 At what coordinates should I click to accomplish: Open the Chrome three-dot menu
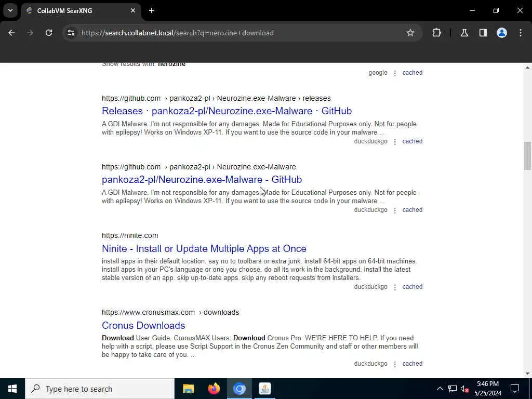coord(521,33)
